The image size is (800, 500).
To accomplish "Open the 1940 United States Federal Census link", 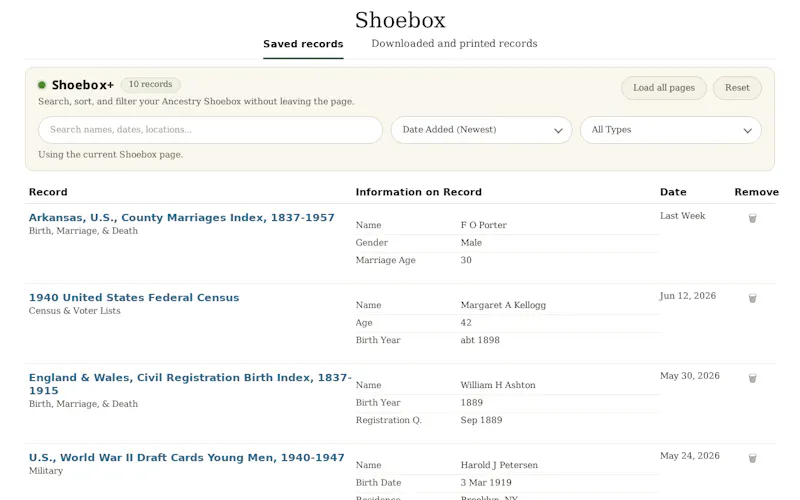I will click(x=134, y=297).
